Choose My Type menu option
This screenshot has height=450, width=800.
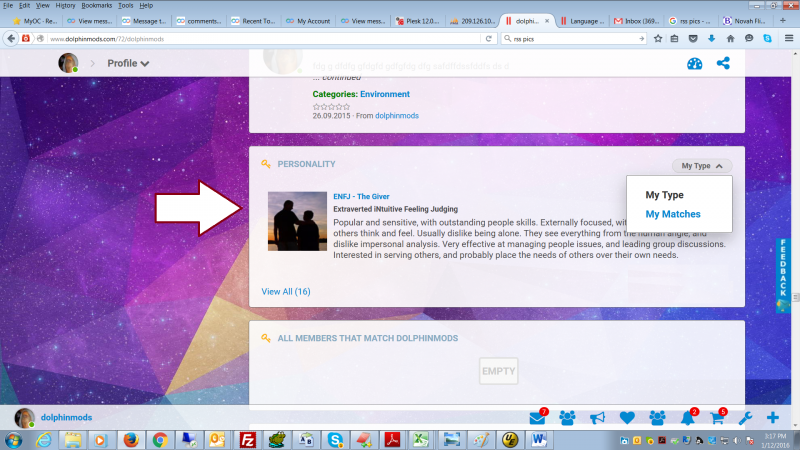coord(664,195)
